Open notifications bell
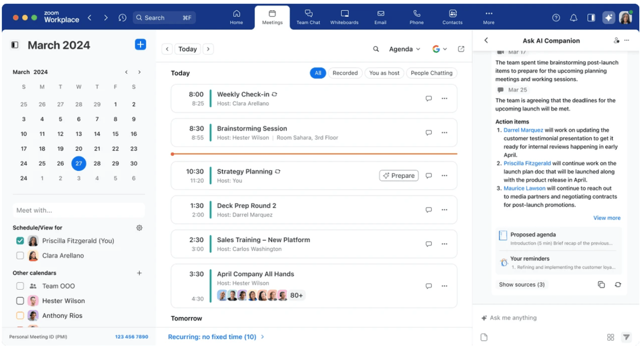Image resolution: width=644 pixels, height=353 pixels. coord(574,18)
